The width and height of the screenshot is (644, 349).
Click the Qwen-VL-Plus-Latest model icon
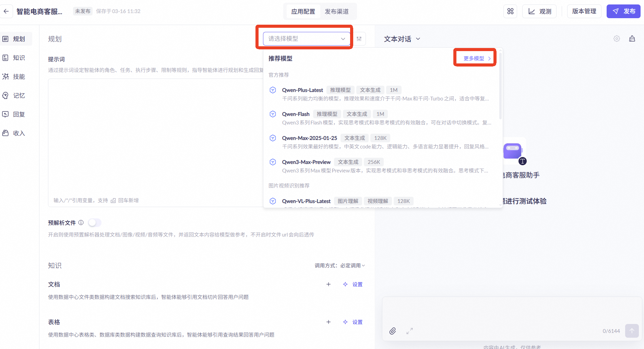(x=273, y=201)
